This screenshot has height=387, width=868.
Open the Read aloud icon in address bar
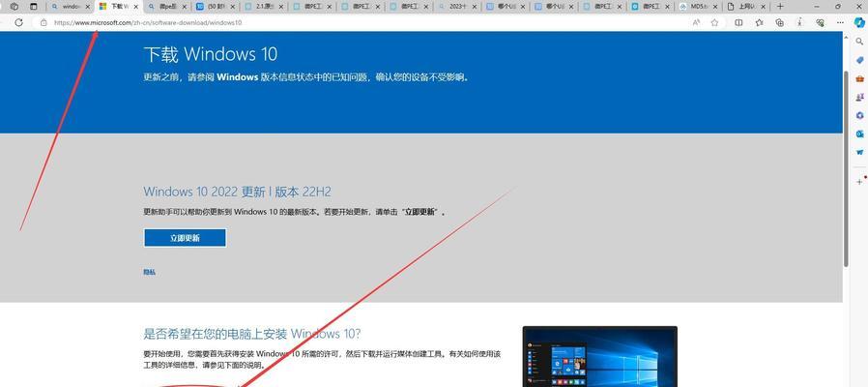pyautogui.click(x=696, y=22)
